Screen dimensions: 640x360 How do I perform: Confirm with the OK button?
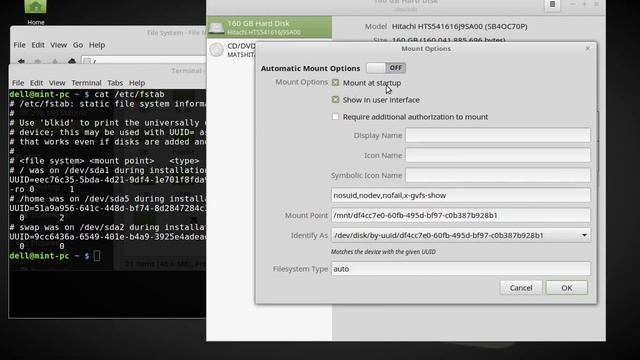coord(567,288)
